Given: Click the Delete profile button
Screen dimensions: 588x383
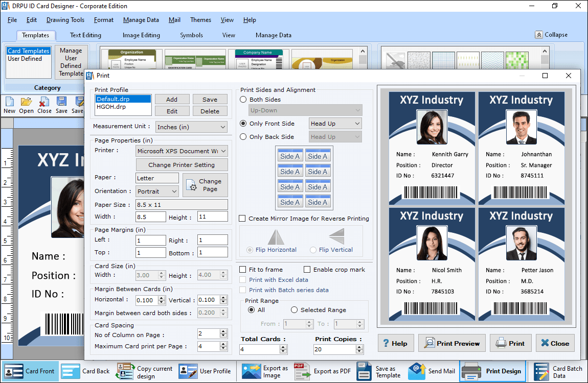Looking at the screenshot, I should point(210,111).
